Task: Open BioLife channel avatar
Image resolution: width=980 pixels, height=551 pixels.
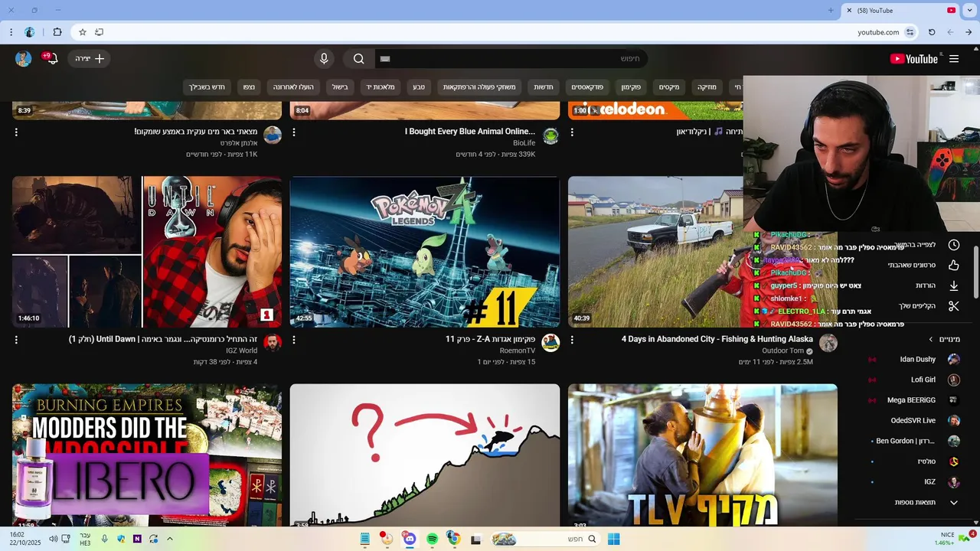Action: pyautogui.click(x=550, y=136)
